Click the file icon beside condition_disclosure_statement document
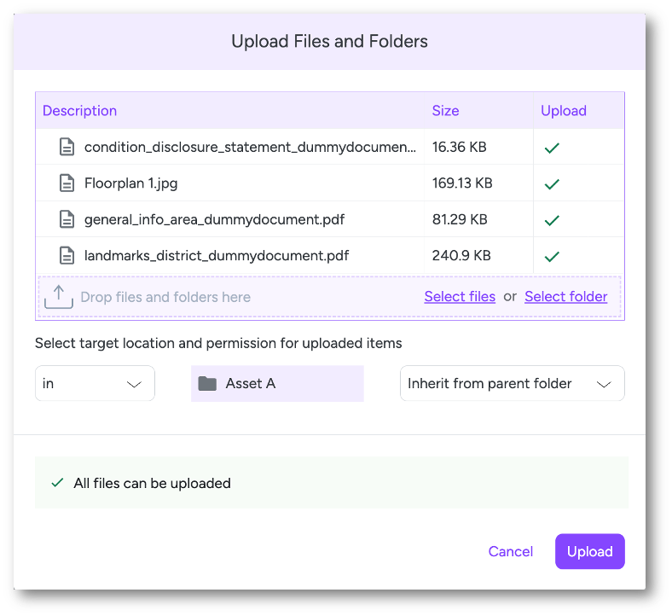Viewport: 672px width, 616px height. (x=67, y=147)
